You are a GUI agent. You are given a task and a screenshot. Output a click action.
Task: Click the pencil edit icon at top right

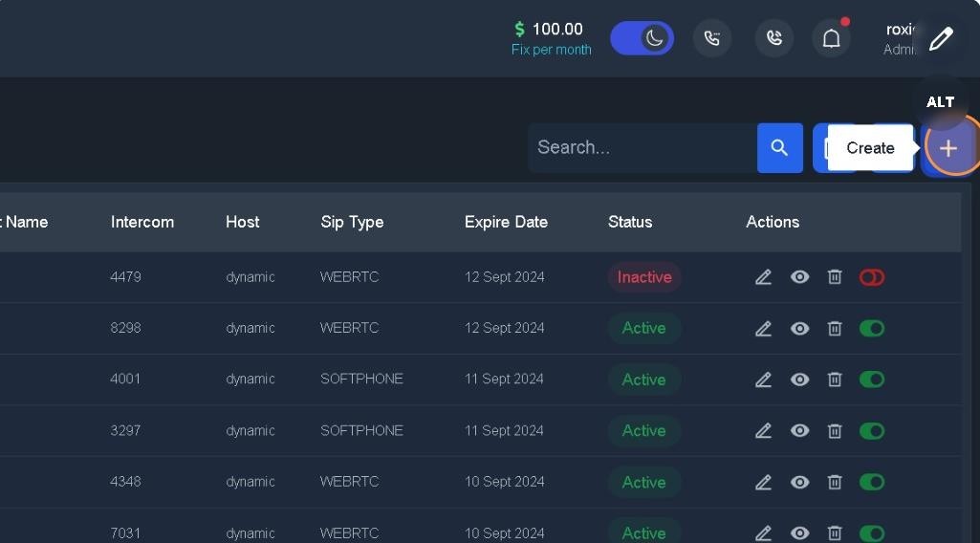(x=941, y=38)
